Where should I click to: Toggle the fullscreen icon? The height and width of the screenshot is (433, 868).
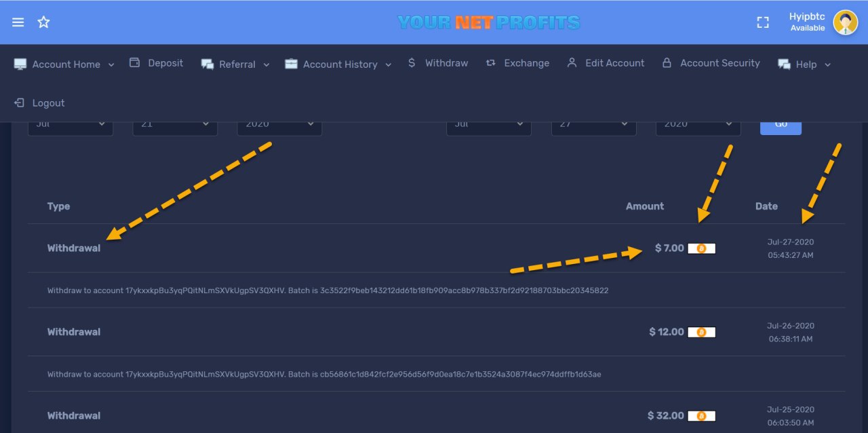(763, 22)
